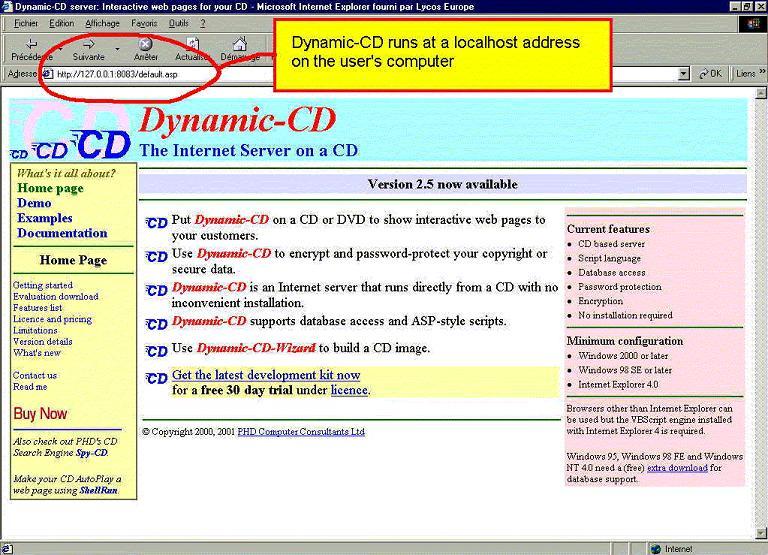Open the Home page sidebar link
Screen dimensions: 768x555
[x=50, y=188]
